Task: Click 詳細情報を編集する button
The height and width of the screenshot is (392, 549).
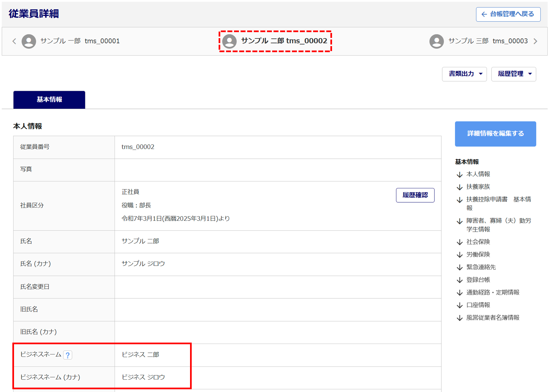Action: 495,133
